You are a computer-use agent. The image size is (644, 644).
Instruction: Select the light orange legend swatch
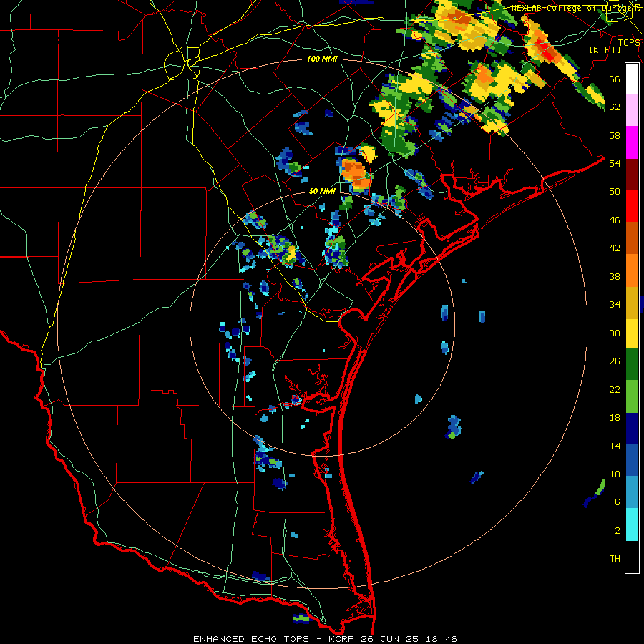pos(632,270)
